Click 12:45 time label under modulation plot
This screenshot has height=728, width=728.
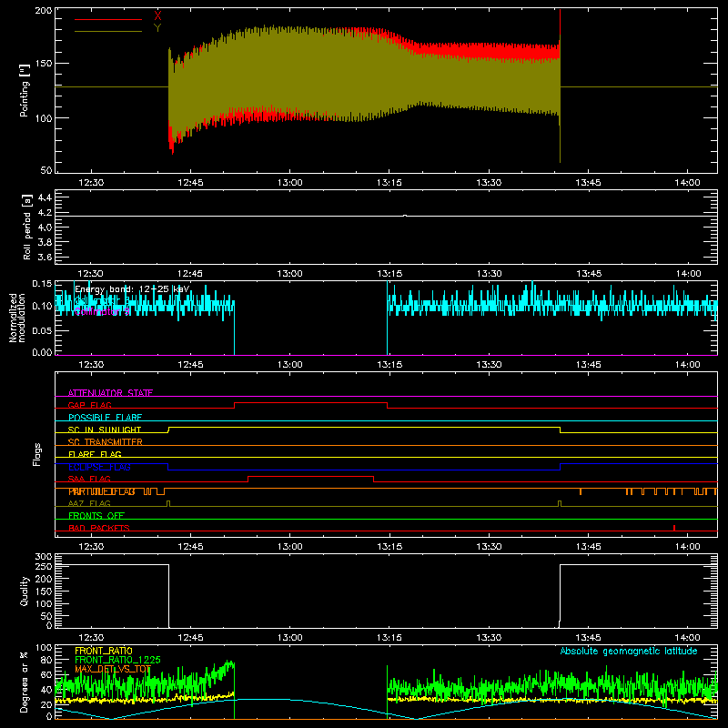(190, 365)
